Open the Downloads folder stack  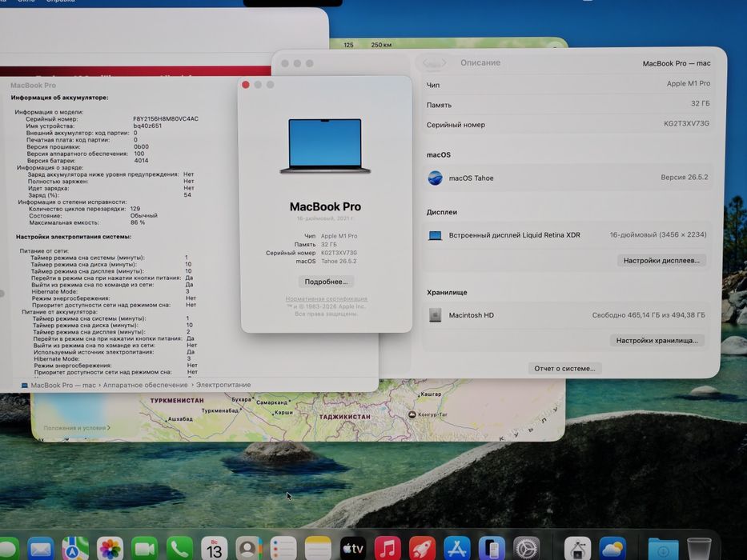coord(663,550)
